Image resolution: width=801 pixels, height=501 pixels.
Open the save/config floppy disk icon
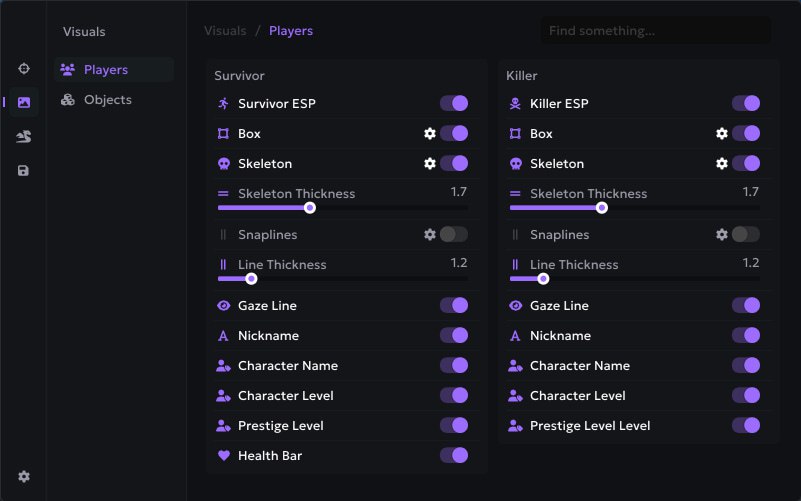pyautogui.click(x=24, y=170)
